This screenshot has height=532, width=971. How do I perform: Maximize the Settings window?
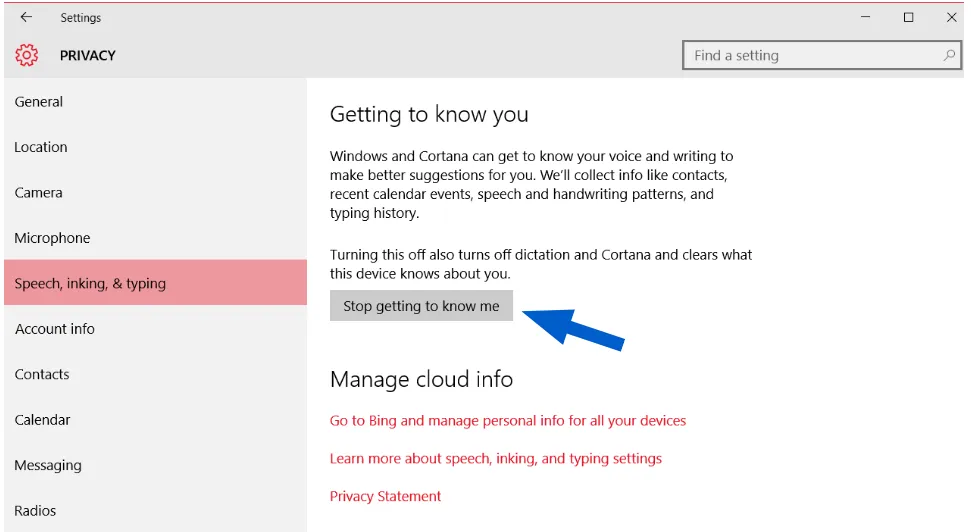click(908, 17)
